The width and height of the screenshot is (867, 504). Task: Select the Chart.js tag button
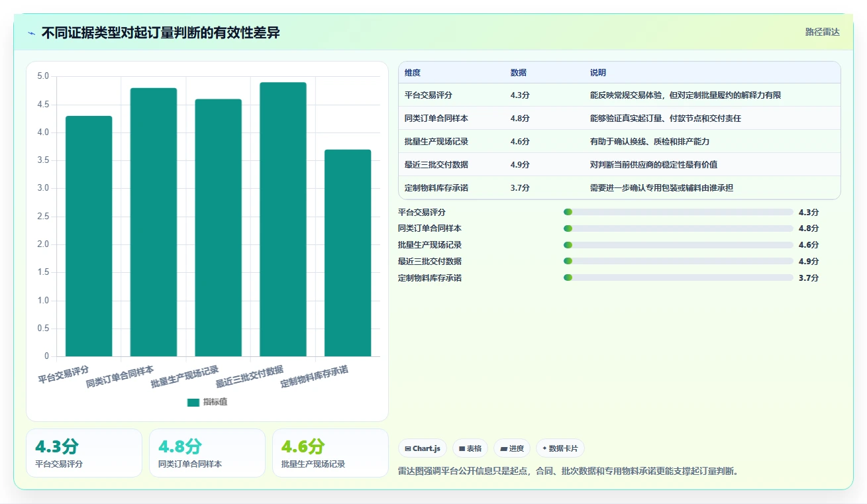pyautogui.click(x=423, y=448)
